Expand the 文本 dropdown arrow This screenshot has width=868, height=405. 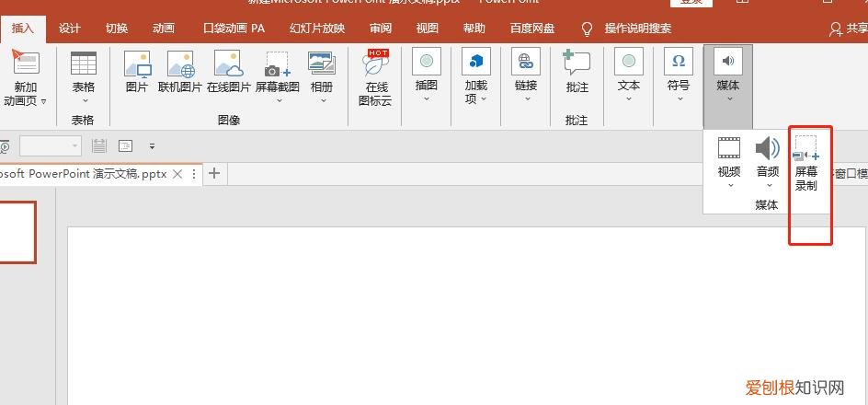tap(629, 99)
